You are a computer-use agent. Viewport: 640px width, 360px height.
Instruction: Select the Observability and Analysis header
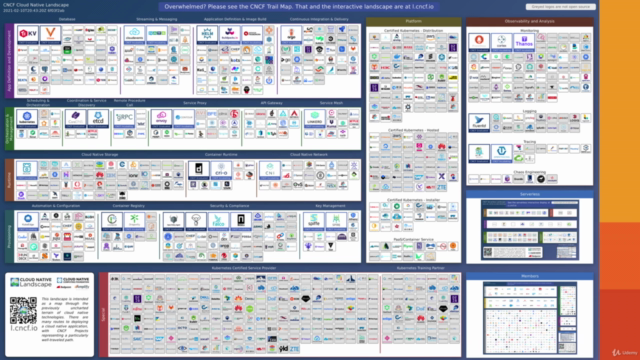[x=529, y=21]
